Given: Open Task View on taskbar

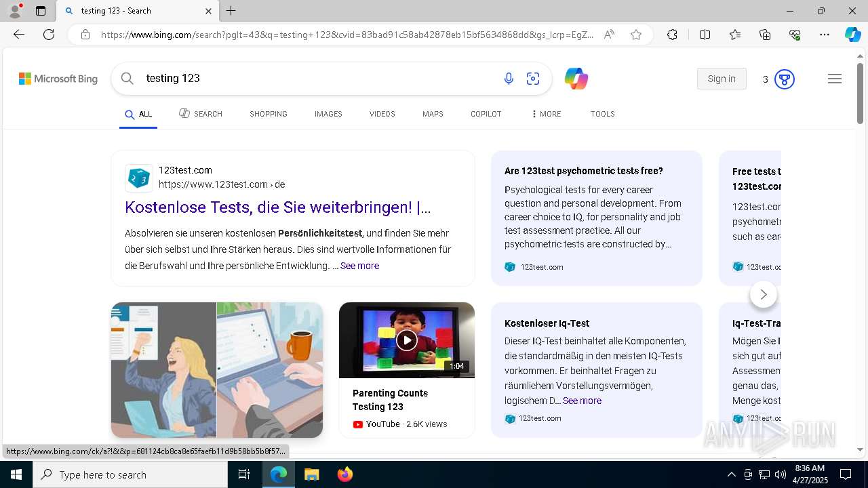Looking at the screenshot, I should click(x=245, y=474).
